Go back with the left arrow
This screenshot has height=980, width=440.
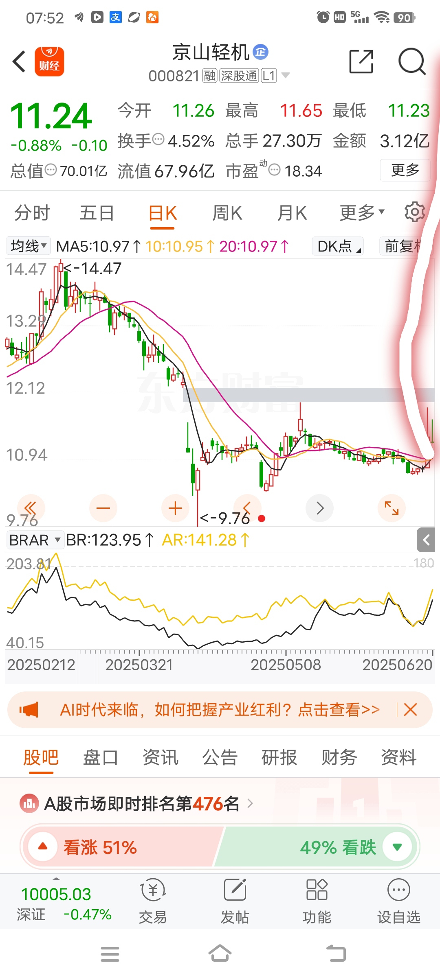point(19,61)
